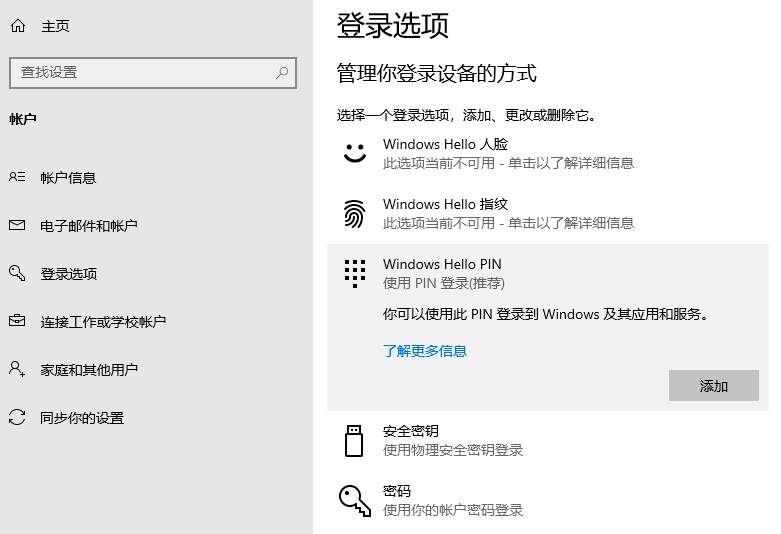Click the fingerprint icon for Windows Hello 指纹
This screenshot has width=781, height=534.
pyautogui.click(x=355, y=214)
